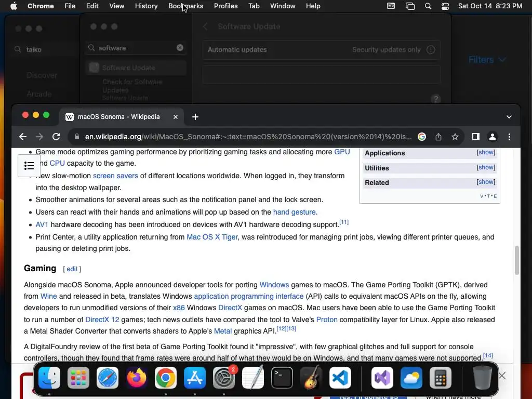Open TextEdit from the Dock

[253, 378]
